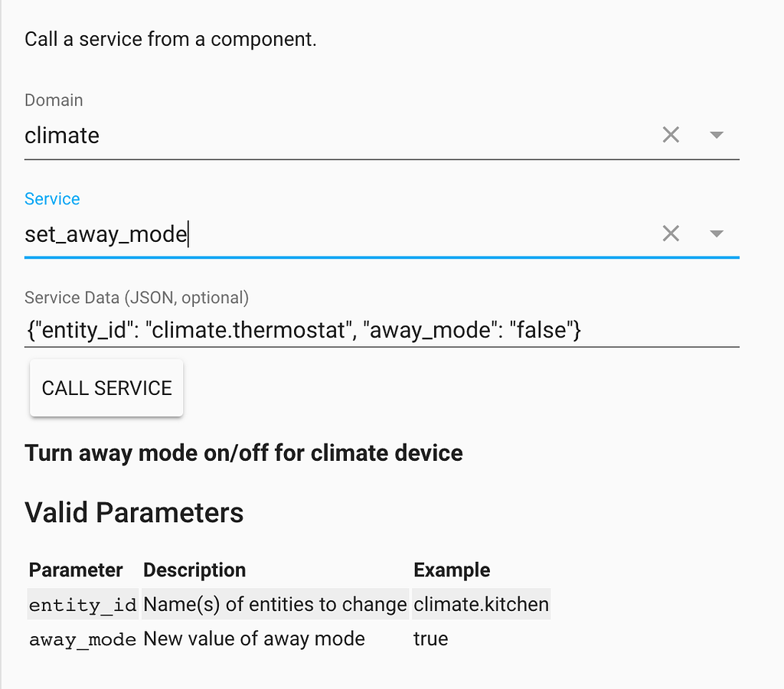Viewport: 784px width, 689px height.
Task: Click the 'Valid Parameters' heading
Action: tap(134, 512)
